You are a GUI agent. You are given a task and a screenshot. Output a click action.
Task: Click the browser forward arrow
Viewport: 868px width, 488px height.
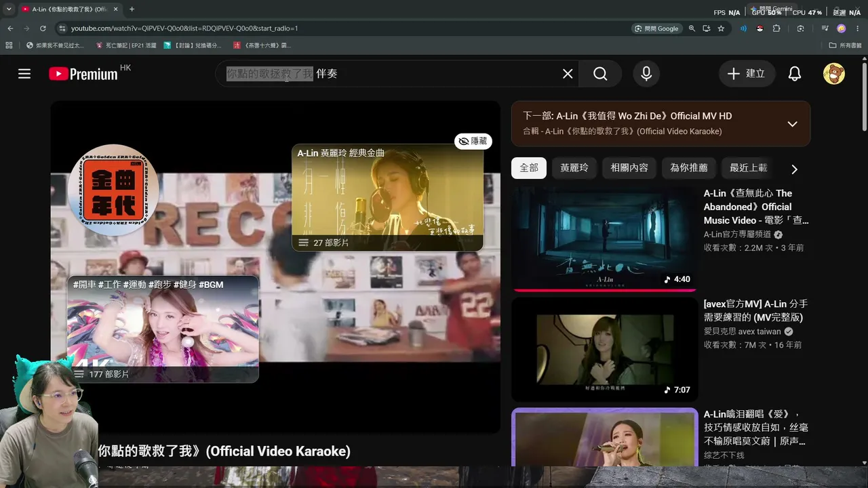click(x=26, y=28)
